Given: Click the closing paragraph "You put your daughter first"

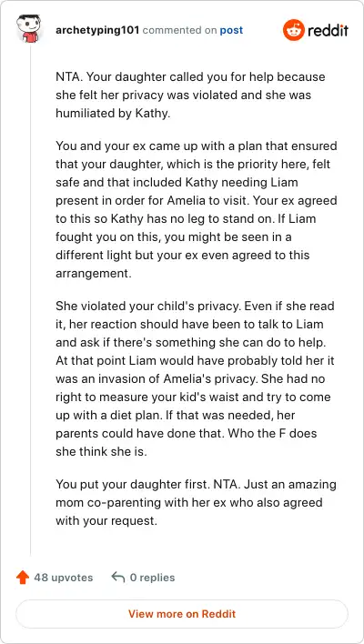Looking at the screenshot, I should pyautogui.click(x=196, y=502).
